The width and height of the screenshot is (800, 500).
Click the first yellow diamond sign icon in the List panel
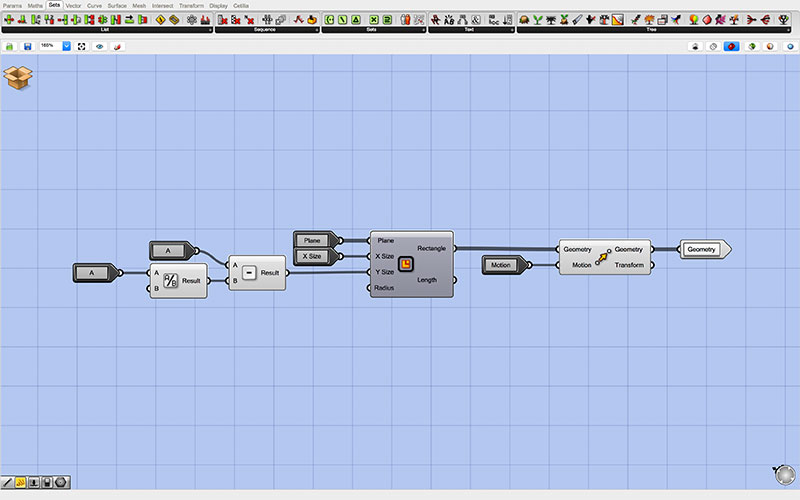pyautogui.click(x=160, y=20)
